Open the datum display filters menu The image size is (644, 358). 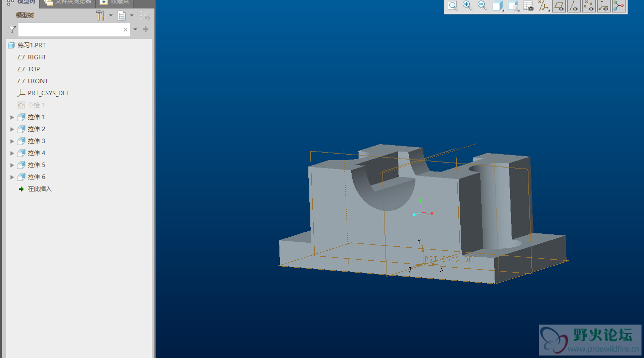point(544,6)
